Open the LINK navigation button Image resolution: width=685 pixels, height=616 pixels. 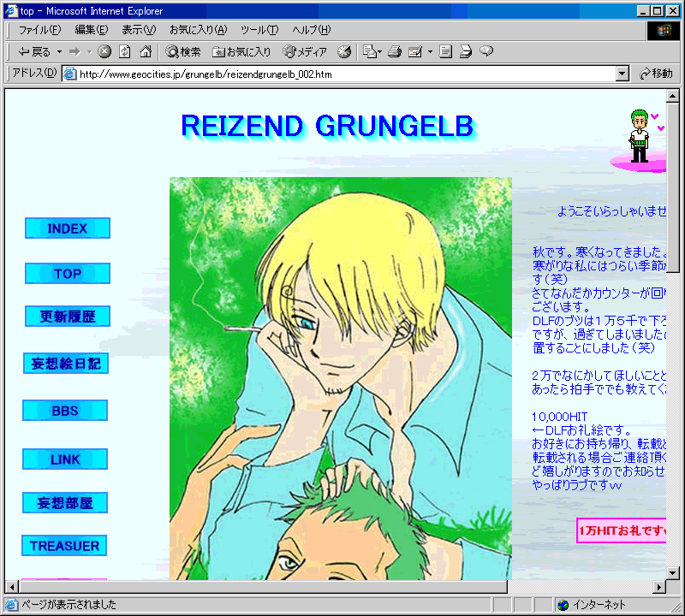click(x=65, y=459)
